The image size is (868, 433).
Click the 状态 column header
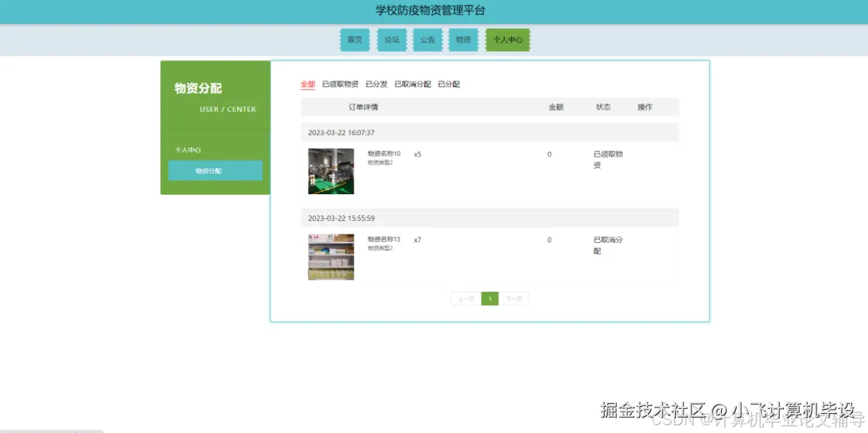(x=603, y=107)
